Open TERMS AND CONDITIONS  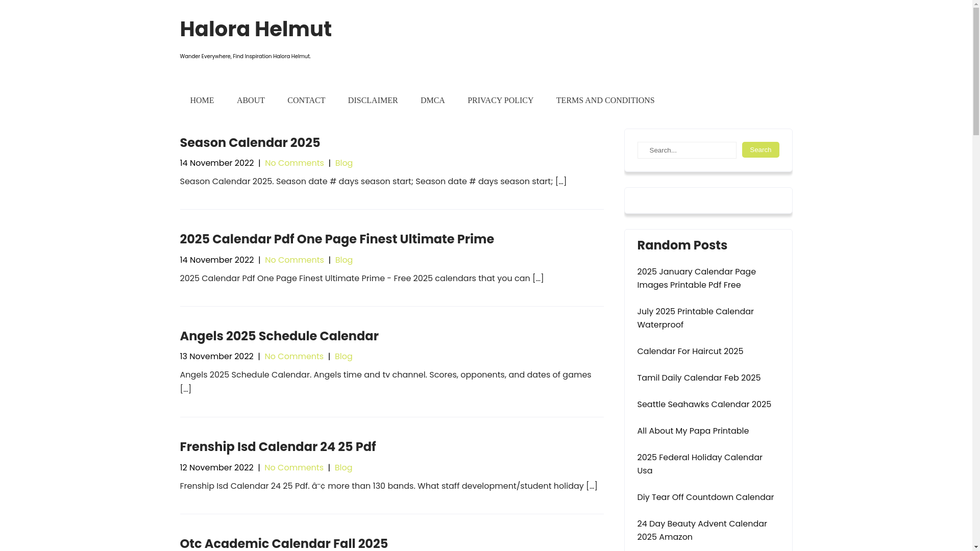point(605,101)
